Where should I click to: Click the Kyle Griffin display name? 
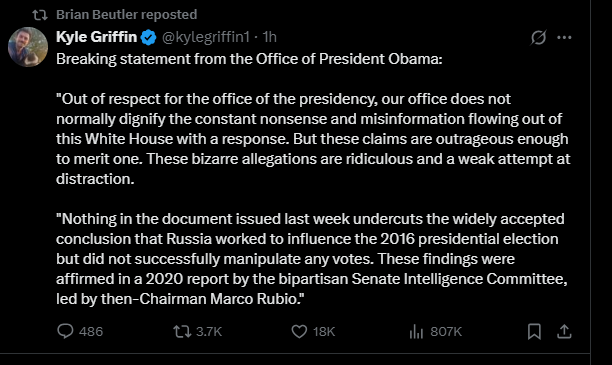click(96, 37)
